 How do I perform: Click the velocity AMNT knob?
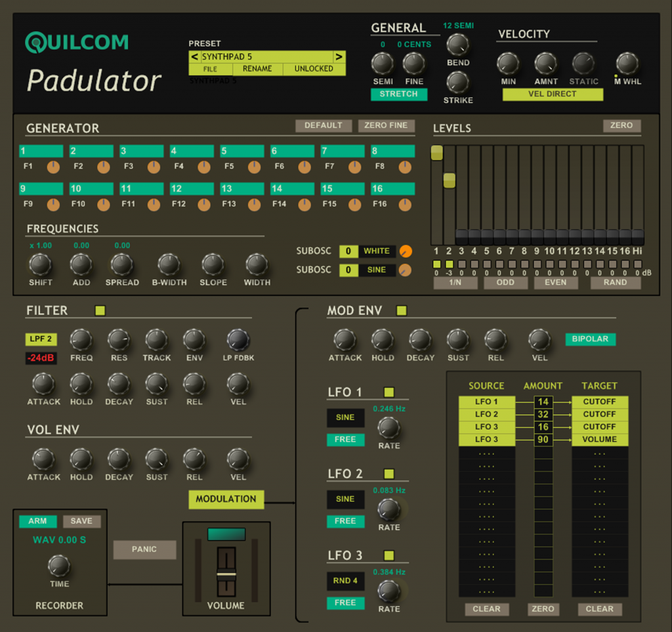[x=545, y=64]
